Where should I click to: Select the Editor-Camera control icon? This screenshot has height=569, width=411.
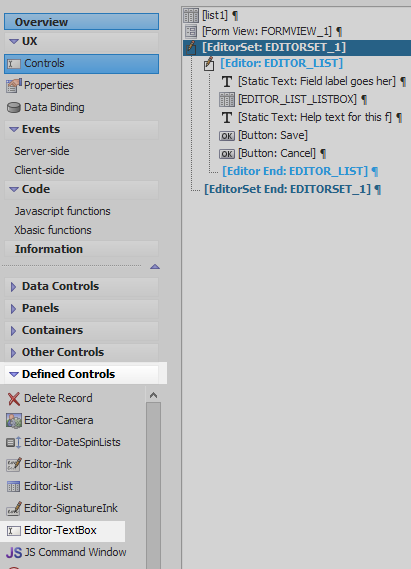14,420
